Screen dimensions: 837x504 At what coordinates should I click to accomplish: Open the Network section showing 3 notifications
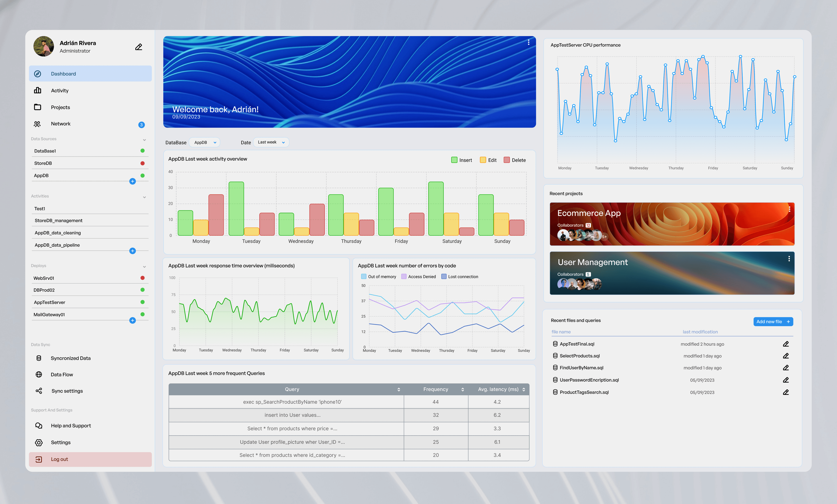pos(61,123)
